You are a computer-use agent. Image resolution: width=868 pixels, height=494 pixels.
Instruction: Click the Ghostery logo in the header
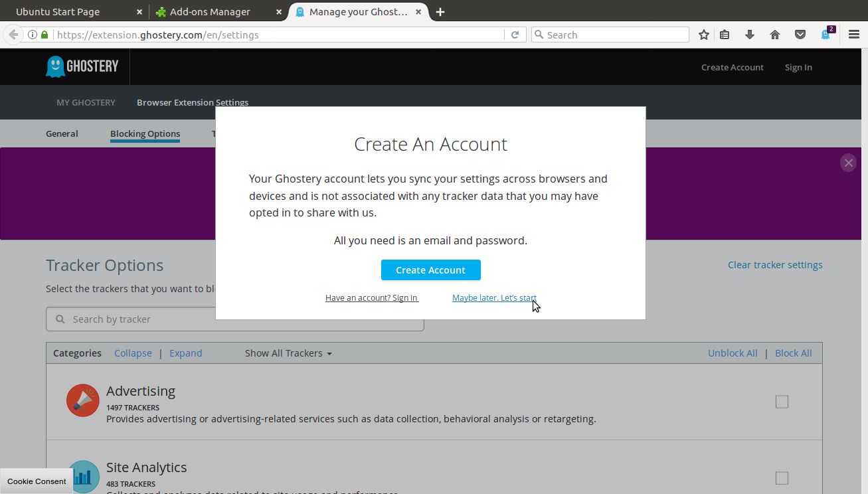click(x=82, y=66)
